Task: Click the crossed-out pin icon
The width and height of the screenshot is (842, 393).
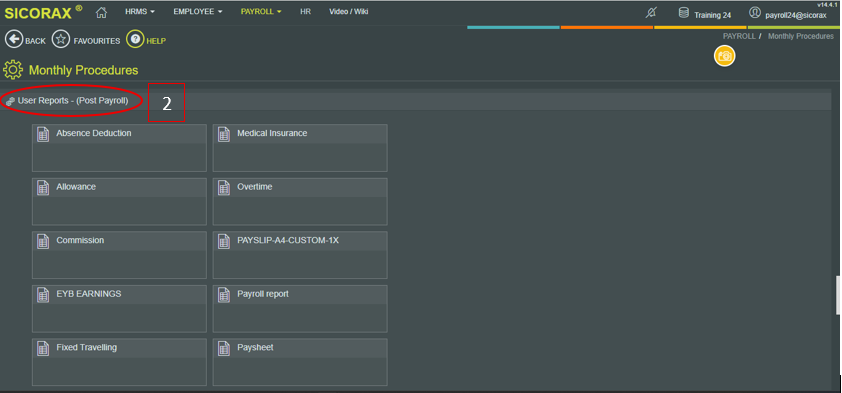Action: [x=651, y=13]
